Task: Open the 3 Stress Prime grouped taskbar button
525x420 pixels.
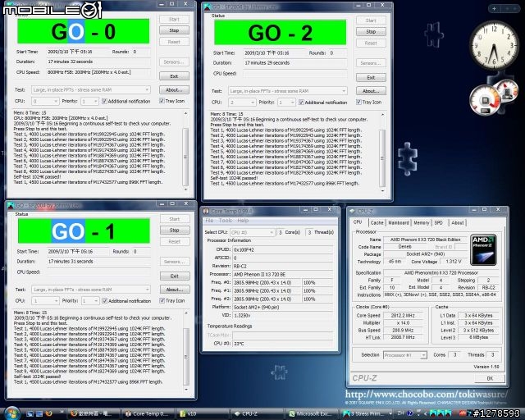Action: point(367,414)
